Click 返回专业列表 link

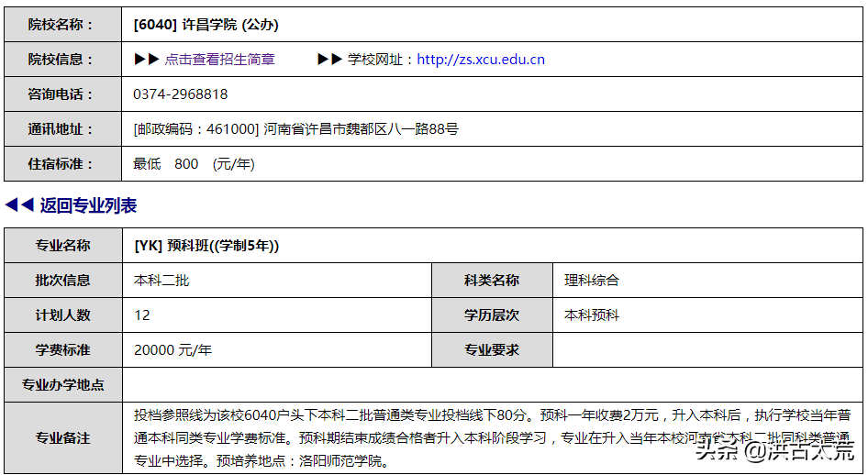point(88,205)
